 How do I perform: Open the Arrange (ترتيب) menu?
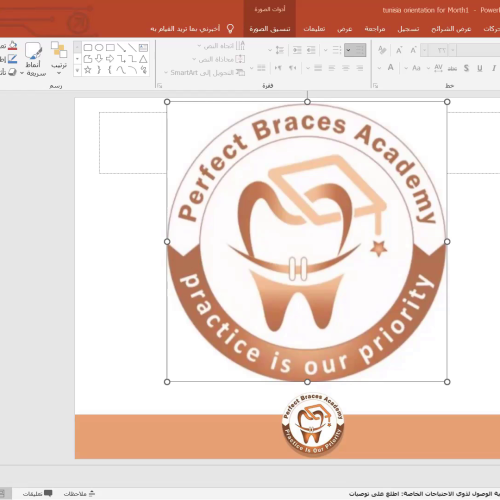click(x=59, y=57)
